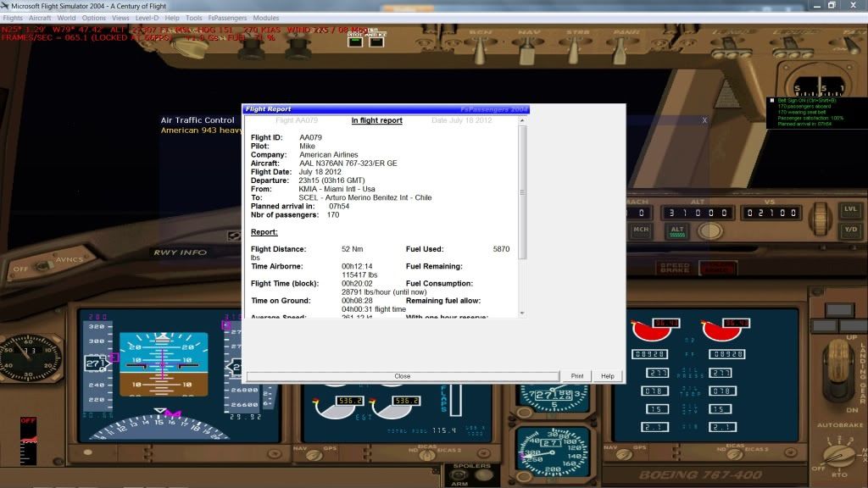
Task: Open the World menu
Action: pos(66,18)
